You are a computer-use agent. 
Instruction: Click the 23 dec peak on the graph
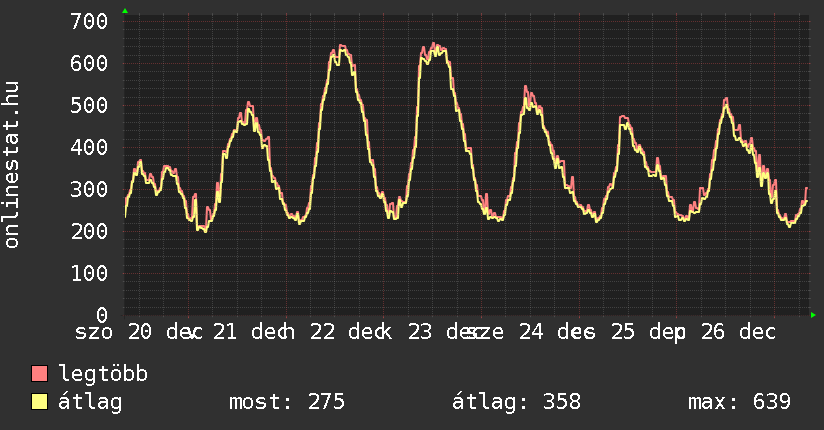[434, 45]
